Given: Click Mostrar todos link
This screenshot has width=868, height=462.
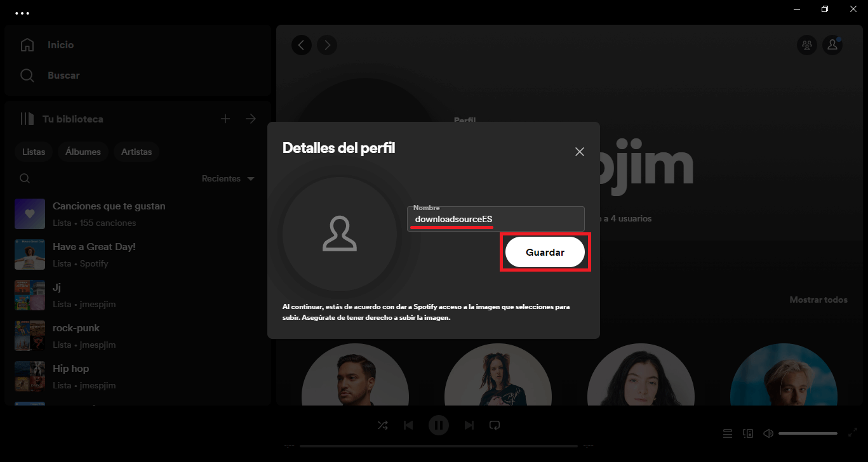Looking at the screenshot, I should [x=818, y=300].
